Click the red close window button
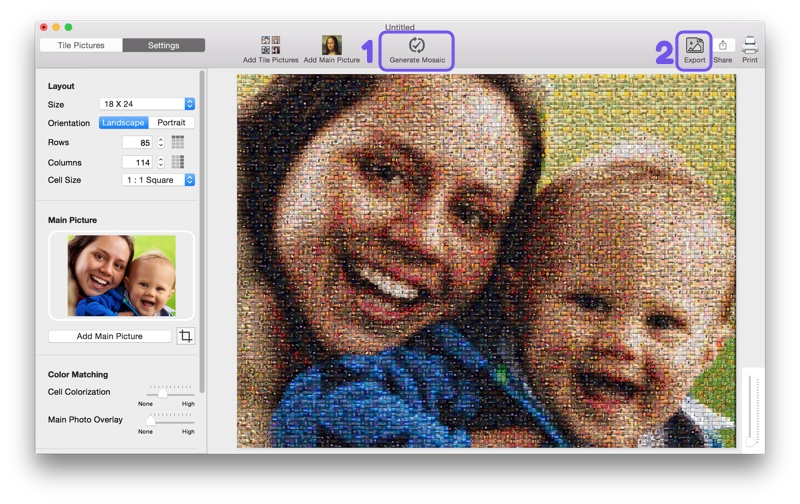Image resolution: width=800 pixels, height=504 pixels. 44,27
